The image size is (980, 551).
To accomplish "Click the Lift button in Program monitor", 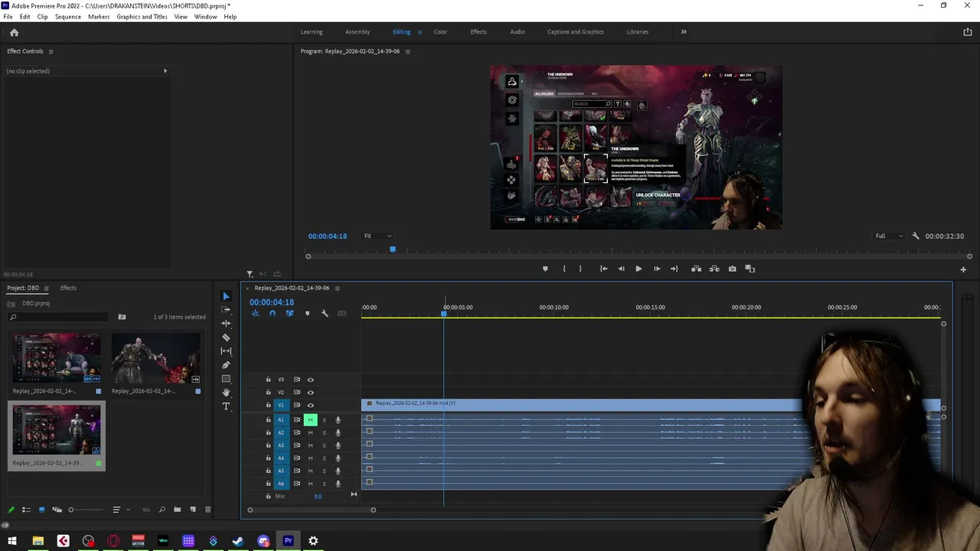I will pyautogui.click(x=696, y=269).
